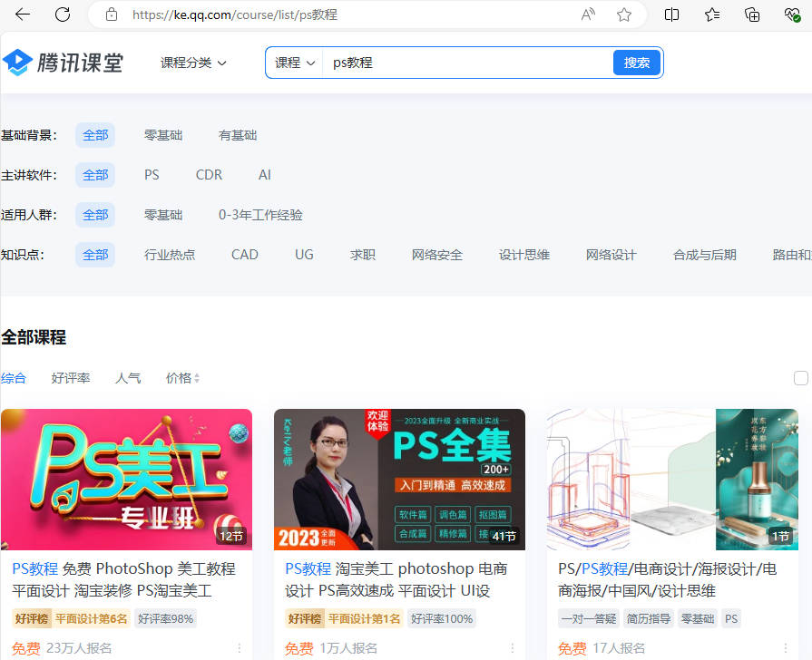Select 0-3年工作经验 audience filter
The height and width of the screenshot is (660, 812).
[260, 215]
